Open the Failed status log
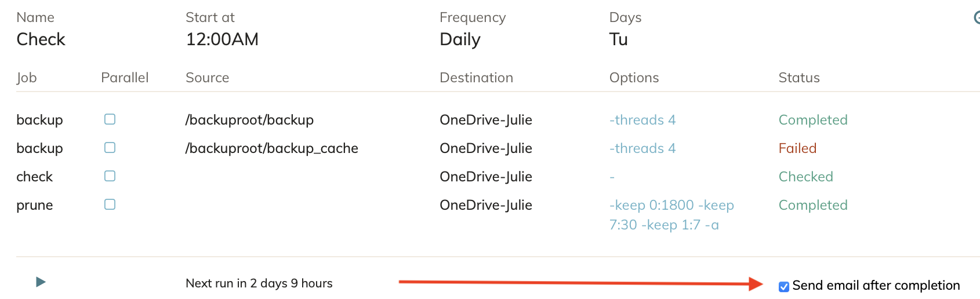The height and width of the screenshot is (299, 980). 797,148
